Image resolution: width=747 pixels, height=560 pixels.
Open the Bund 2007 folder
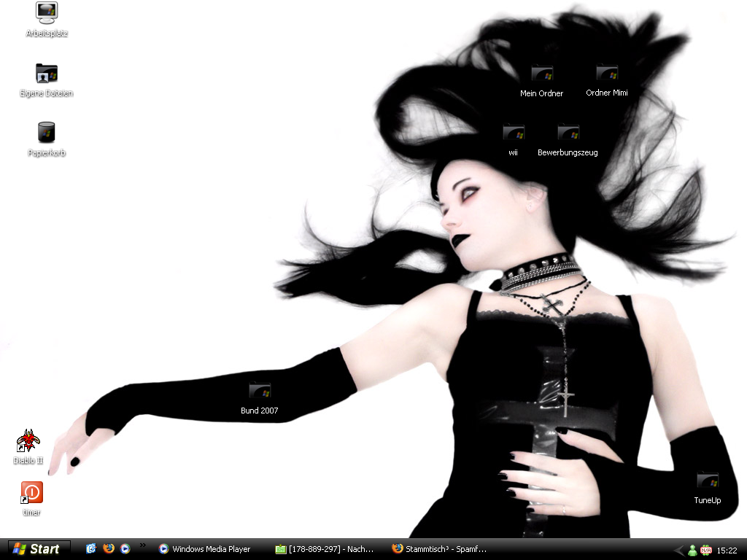coord(260,392)
